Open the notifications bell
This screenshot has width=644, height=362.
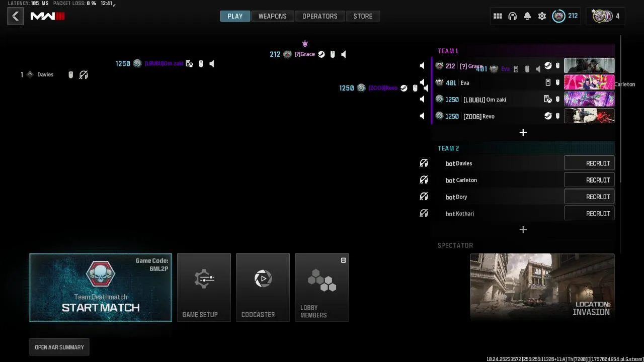click(527, 16)
